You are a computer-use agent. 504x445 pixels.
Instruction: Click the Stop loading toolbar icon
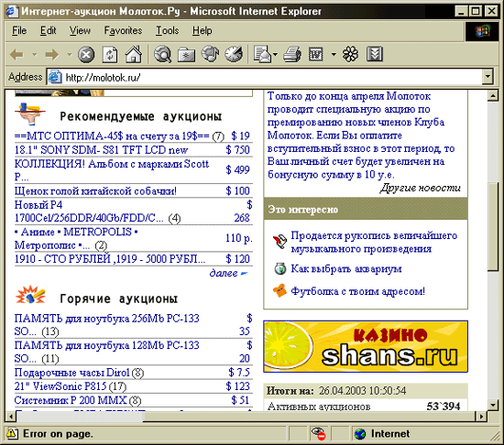tap(86, 54)
